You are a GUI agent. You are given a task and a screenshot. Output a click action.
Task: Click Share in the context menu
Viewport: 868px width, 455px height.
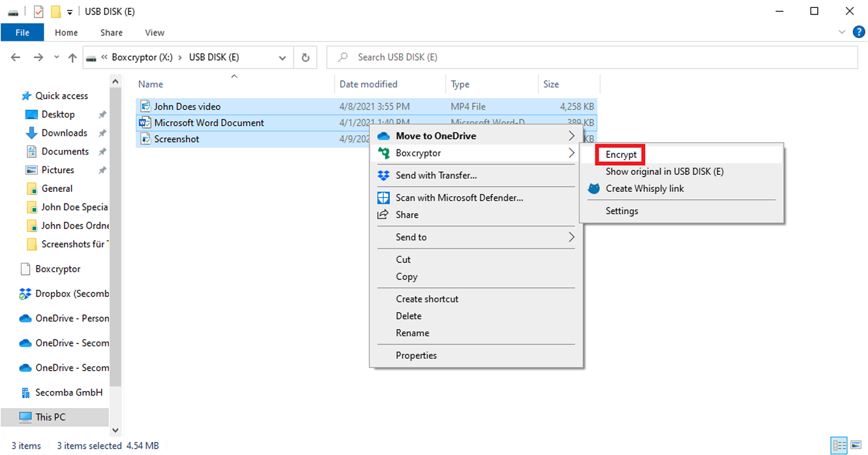tap(407, 215)
